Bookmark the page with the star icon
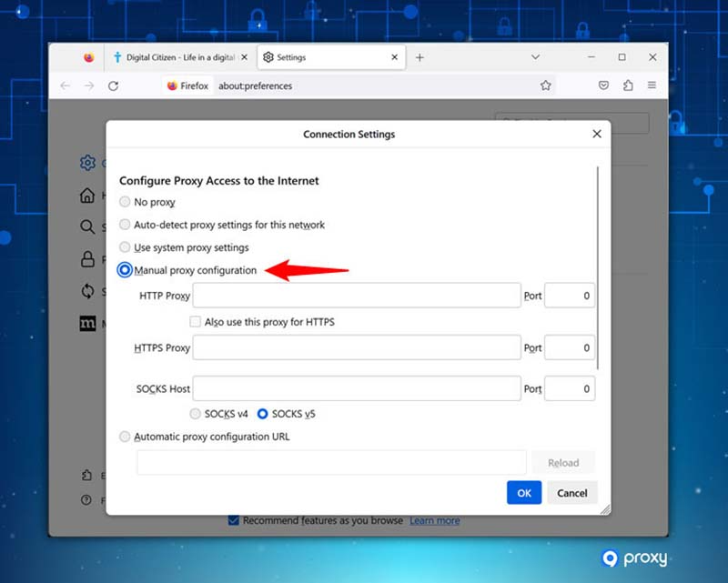The width and height of the screenshot is (728, 583). pos(545,85)
